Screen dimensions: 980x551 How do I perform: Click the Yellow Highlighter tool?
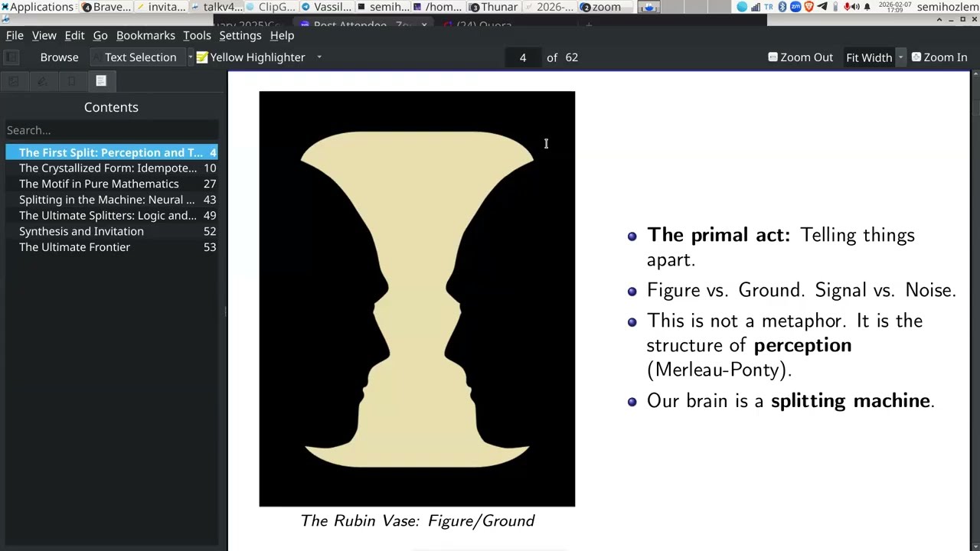point(251,57)
